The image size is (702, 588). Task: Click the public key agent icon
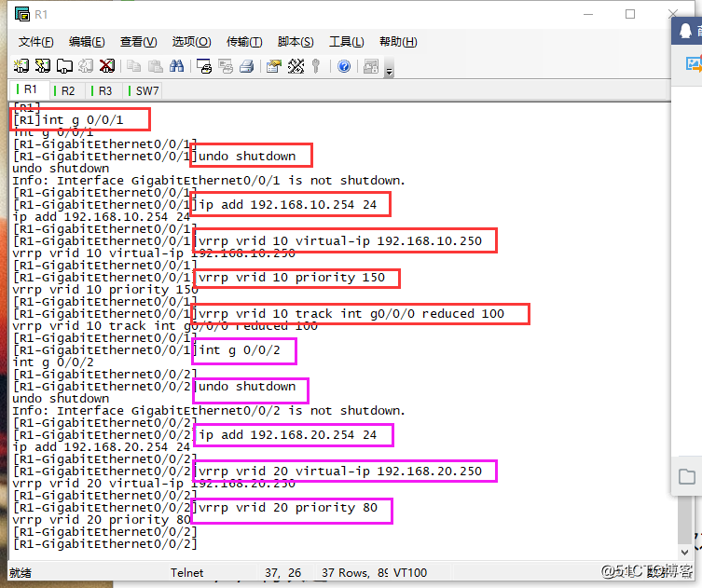(x=316, y=66)
